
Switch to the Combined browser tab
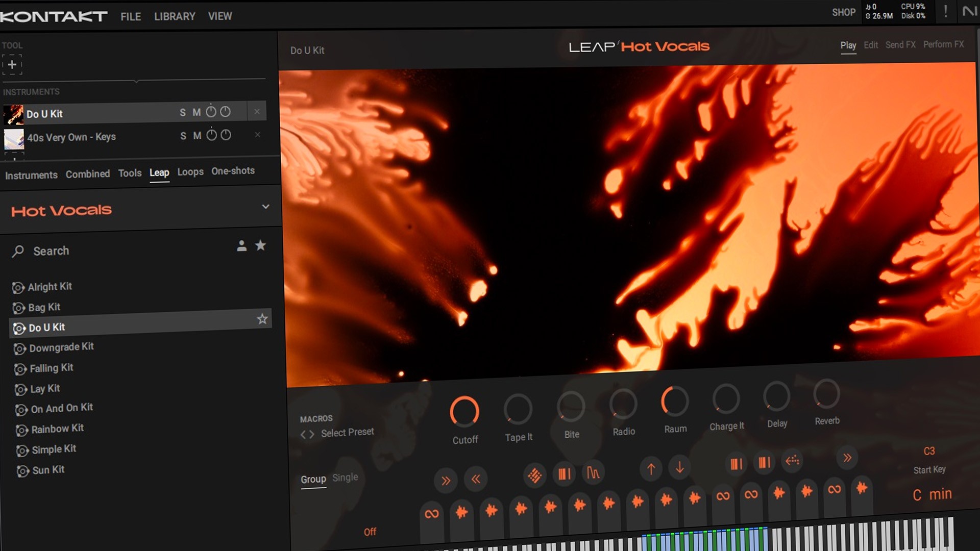point(88,174)
